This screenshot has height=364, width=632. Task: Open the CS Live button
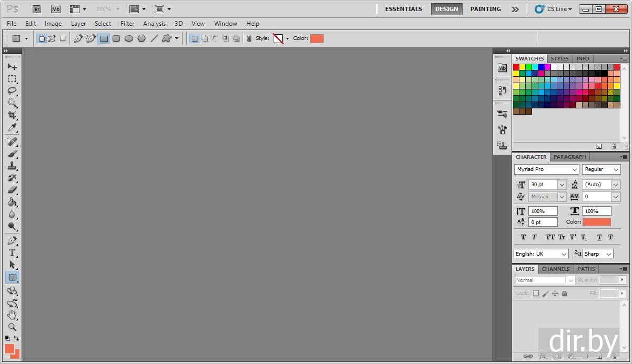553,9
